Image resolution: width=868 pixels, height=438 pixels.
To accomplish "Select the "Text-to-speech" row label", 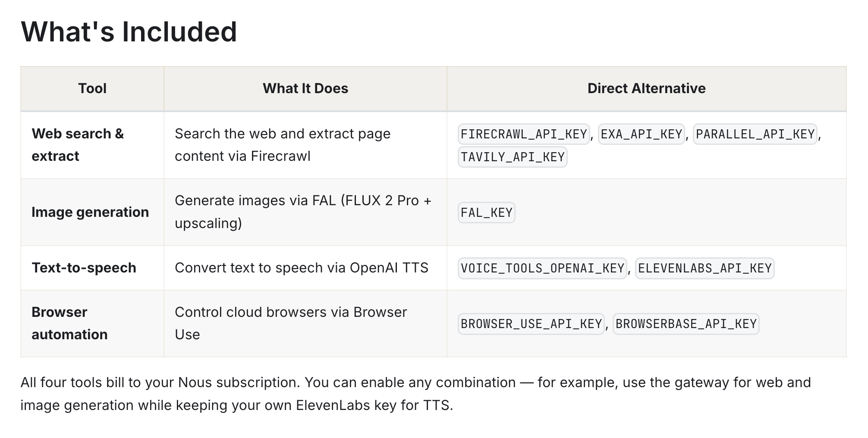I will [x=84, y=268].
